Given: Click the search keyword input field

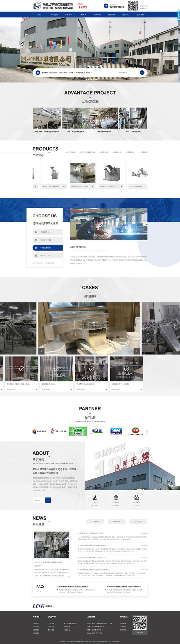Looking at the screenshot, I should pos(128,73).
